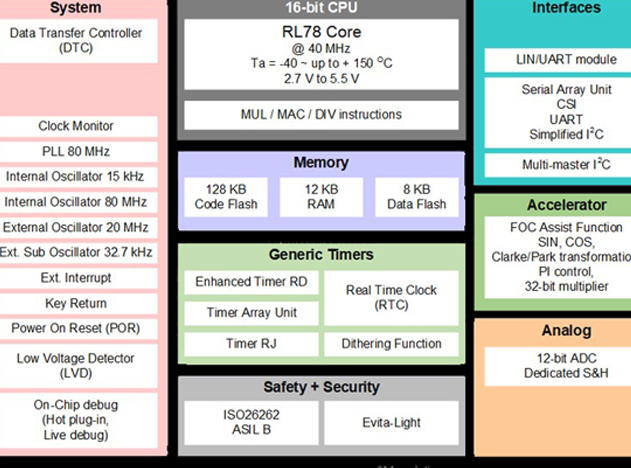
Task: Select Internal Oscillator 15 kHz block
Action: point(78,177)
